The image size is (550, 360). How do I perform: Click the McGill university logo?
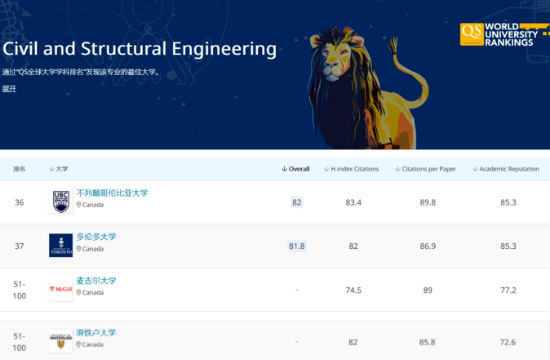(61, 289)
